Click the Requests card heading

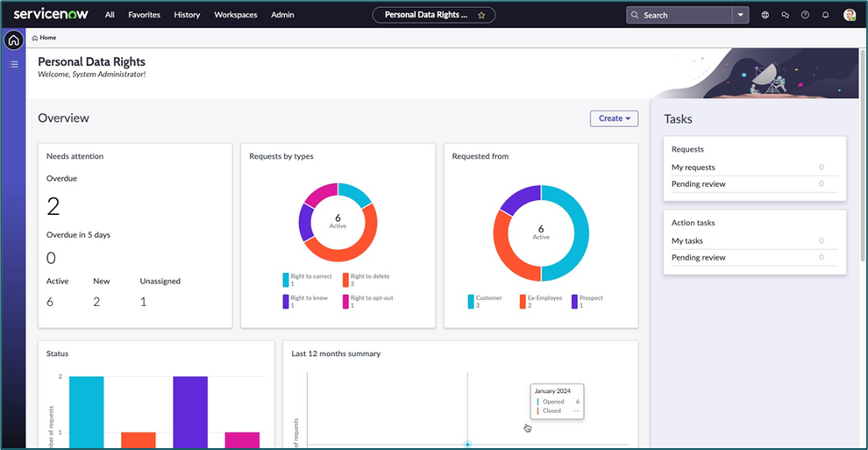tap(687, 149)
